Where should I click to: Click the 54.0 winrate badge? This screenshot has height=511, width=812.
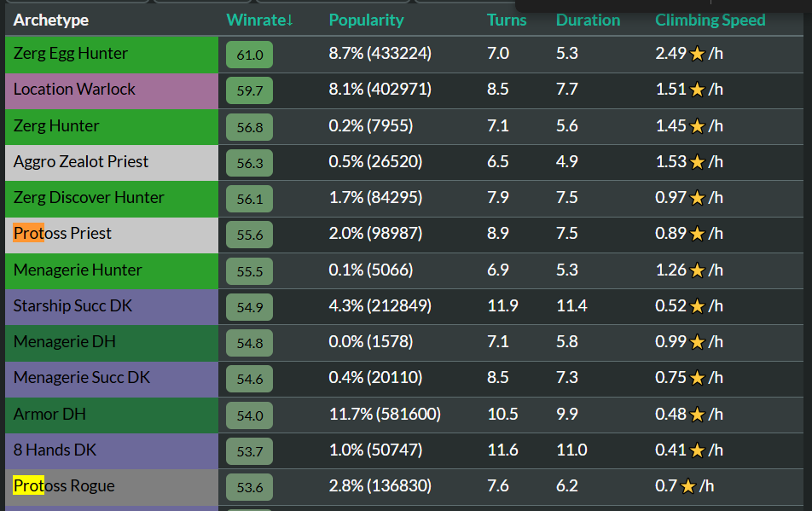point(250,415)
